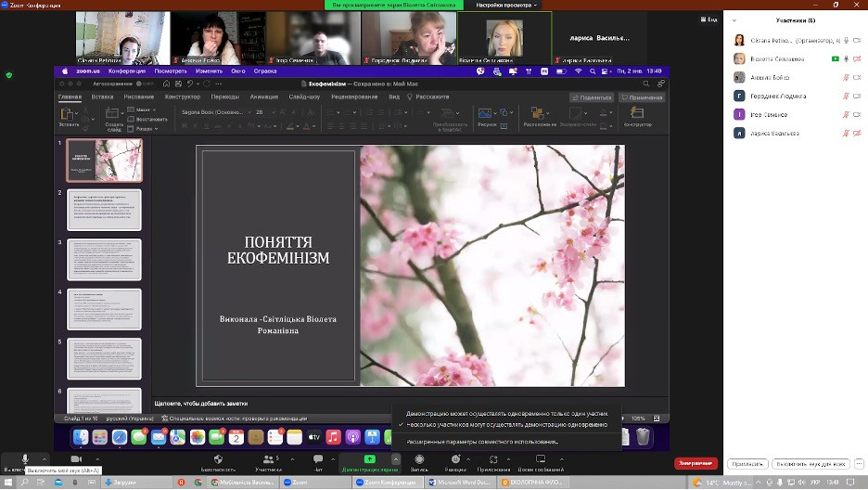Open the Безопасность shield icon
The height and width of the screenshot is (490, 868).
[x=218, y=459]
